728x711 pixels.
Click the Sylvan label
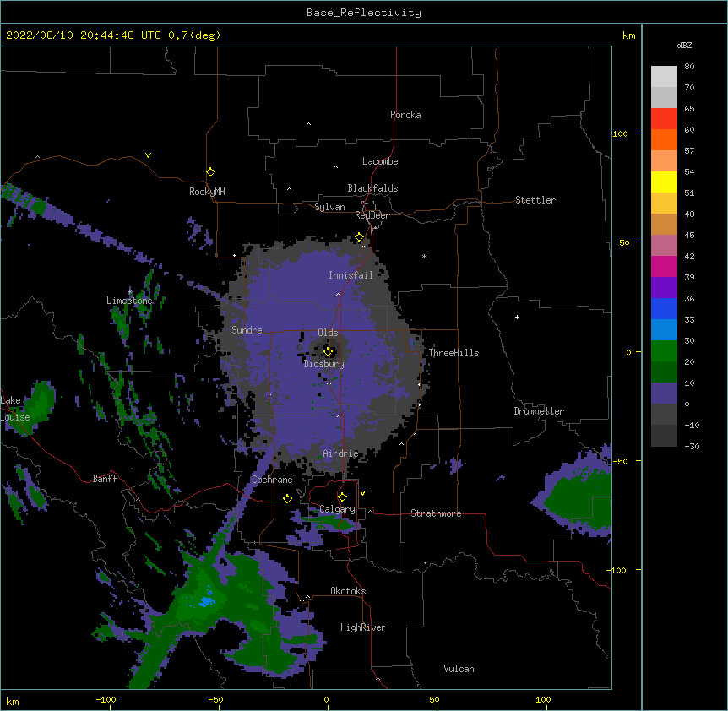click(x=329, y=207)
